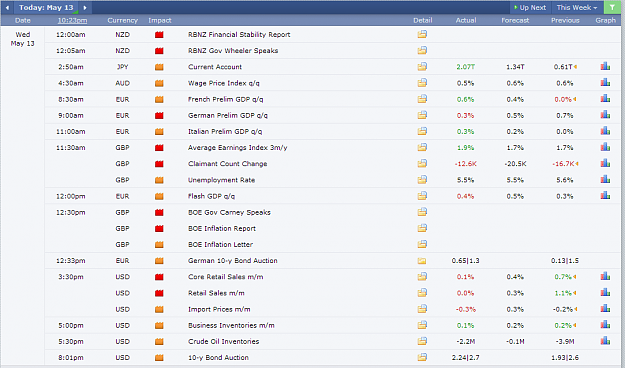The image size is (625, 368).
Task: Open detail folder for German 10-y Bond Auction
Action: coord(422,261)
